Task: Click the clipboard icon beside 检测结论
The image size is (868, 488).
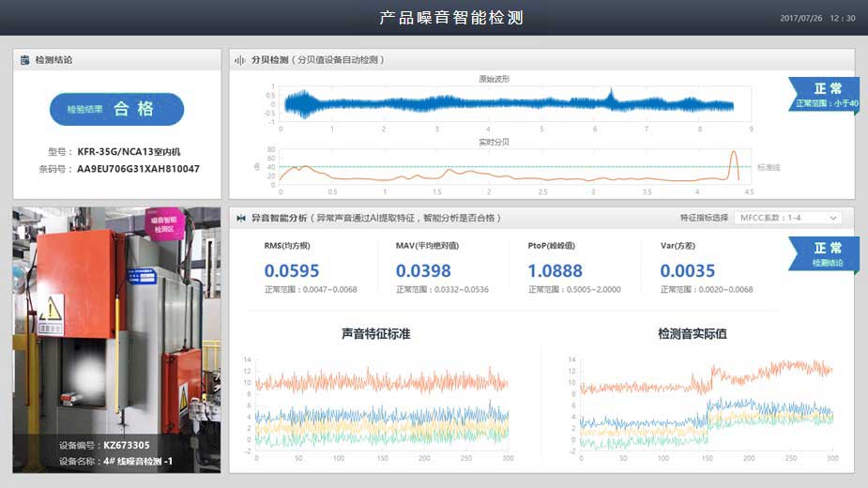Action: (25, 60)
